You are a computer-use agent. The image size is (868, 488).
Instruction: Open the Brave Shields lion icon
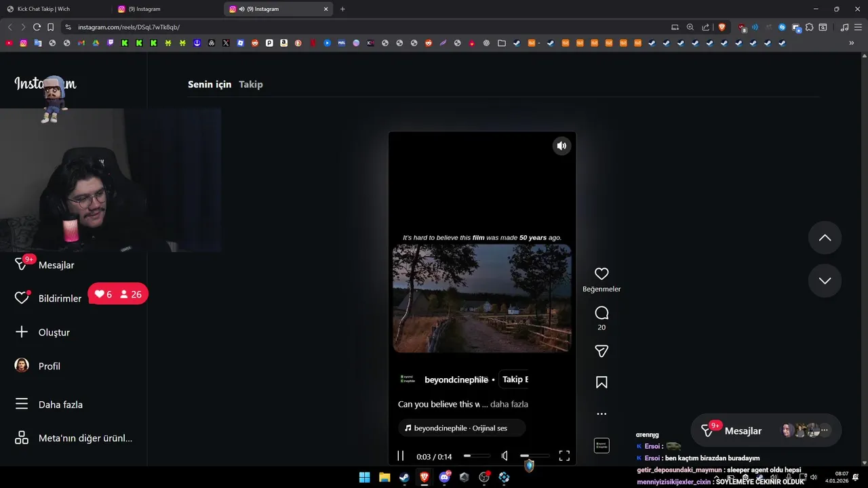(x=722, y=27)
